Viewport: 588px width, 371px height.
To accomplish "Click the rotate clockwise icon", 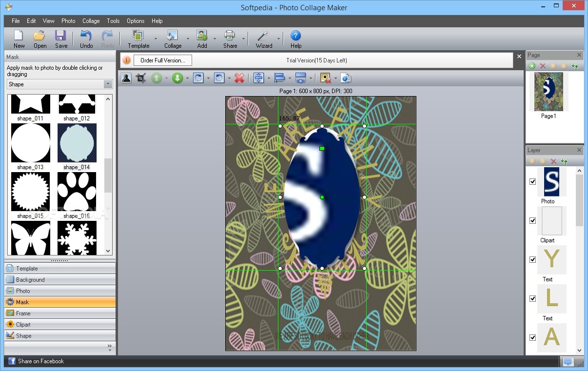I will click(x=198, y=78).
